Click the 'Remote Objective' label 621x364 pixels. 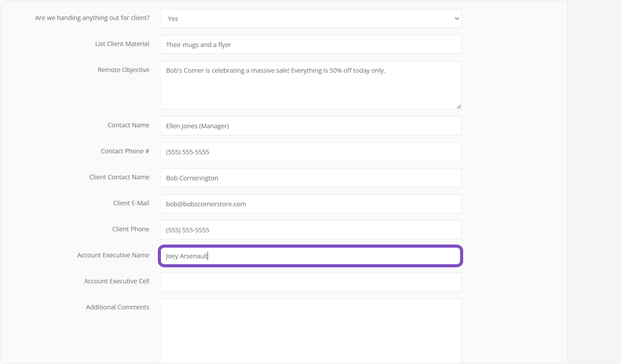[x=123, y=70]
